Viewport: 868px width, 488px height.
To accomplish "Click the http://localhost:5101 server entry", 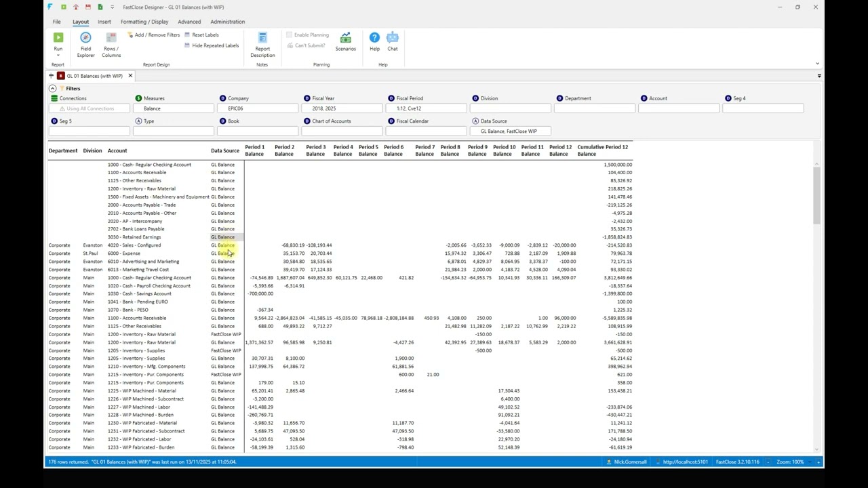I will 682,462.
